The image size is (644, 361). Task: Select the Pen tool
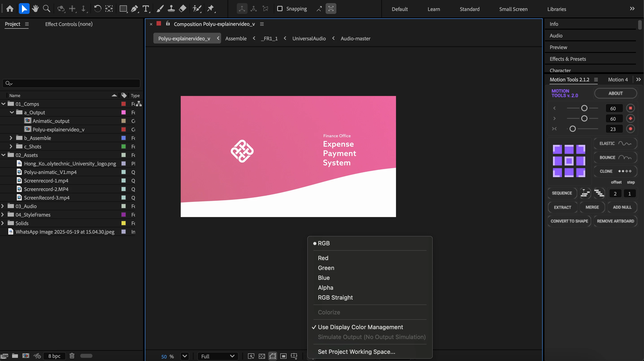tap(135, 9)
